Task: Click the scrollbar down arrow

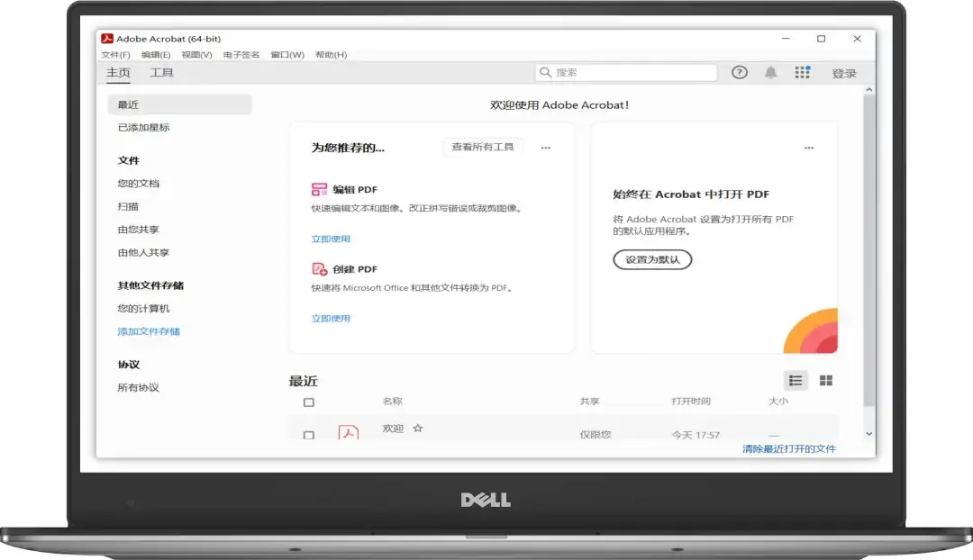Action: click(868, 433)
